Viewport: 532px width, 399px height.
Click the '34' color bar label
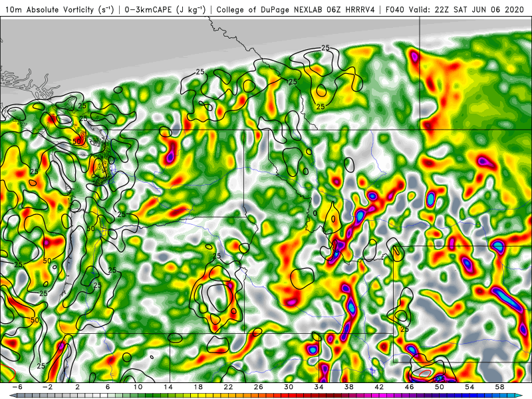[319, 387]
